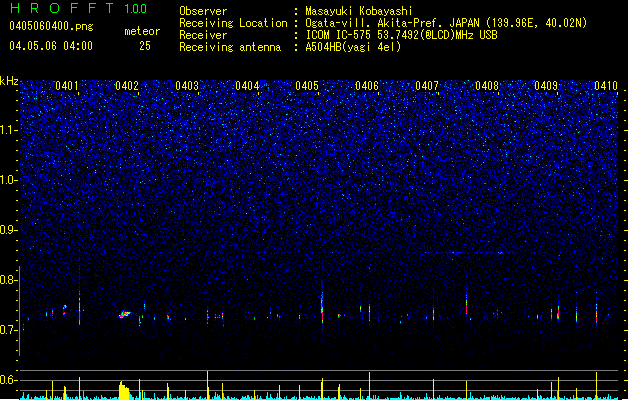Click the 0402 time marker
Image resolution: width=629 pixels, height=400 pixels.
point(127,86)
